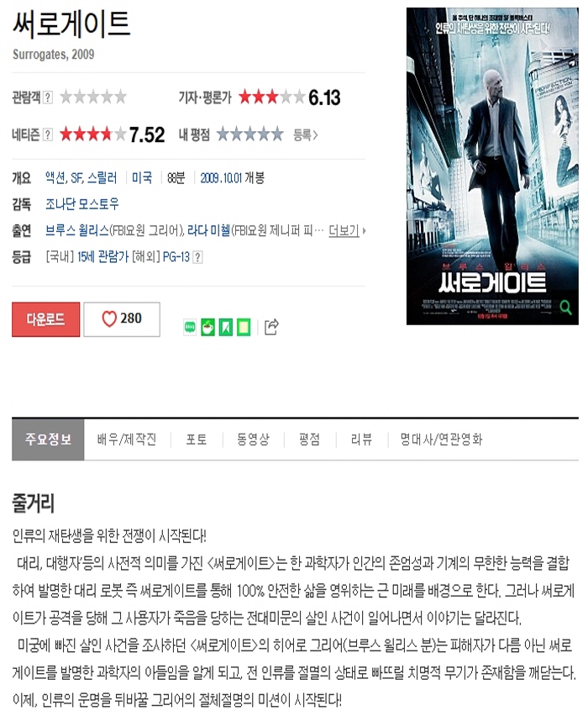Viewport: 588px width, 716px height.
Task: Share to Naver Blog icon
Action: [x=190, y=327]
